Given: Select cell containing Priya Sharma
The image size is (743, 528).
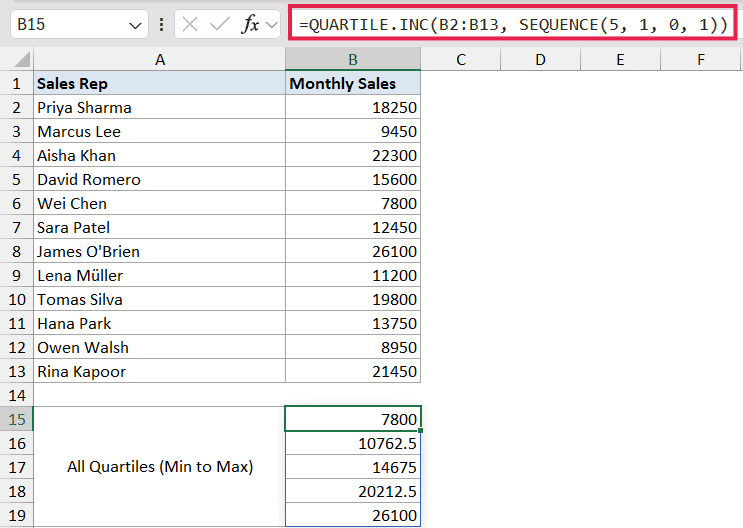Looking at the screenshot, I should [x=160, y=108].
